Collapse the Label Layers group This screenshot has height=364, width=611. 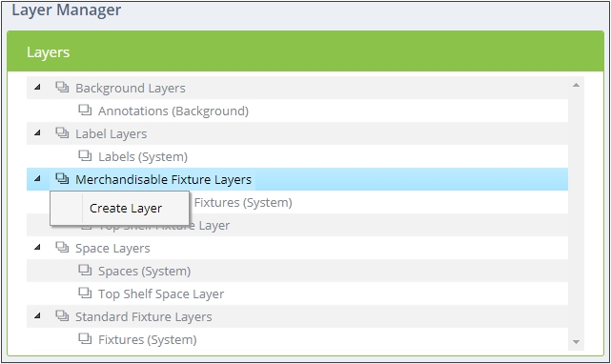pos(37,132)
